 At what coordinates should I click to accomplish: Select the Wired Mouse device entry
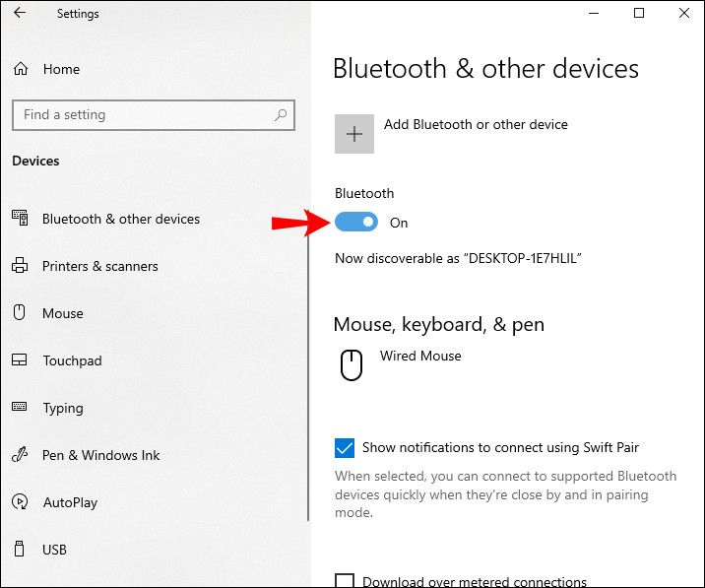420,356
